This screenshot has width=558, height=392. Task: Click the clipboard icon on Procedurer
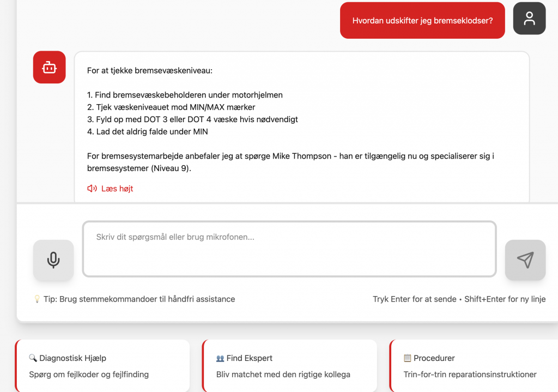pyautogui.click(x=408, y=358)
